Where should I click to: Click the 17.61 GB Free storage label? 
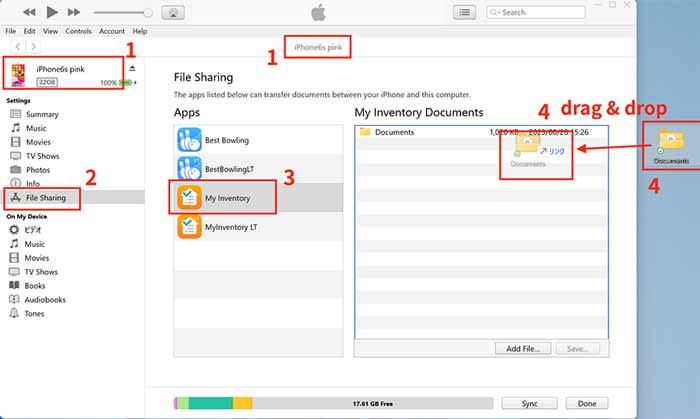pos(373,404)
